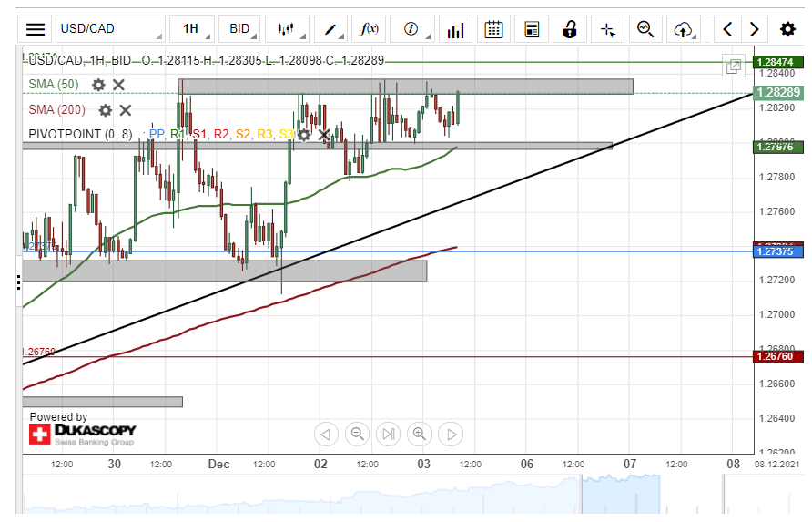Open the f(x) indicators menu
This screenshot has width=812, height=522.
tap(369, 29)
